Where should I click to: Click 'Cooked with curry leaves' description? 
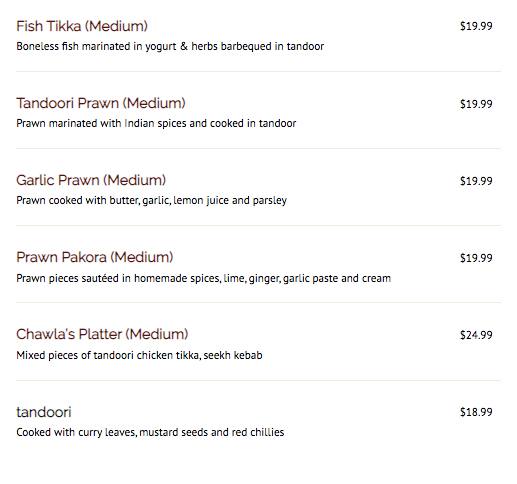pyautogui.click(x=150, y=432)
